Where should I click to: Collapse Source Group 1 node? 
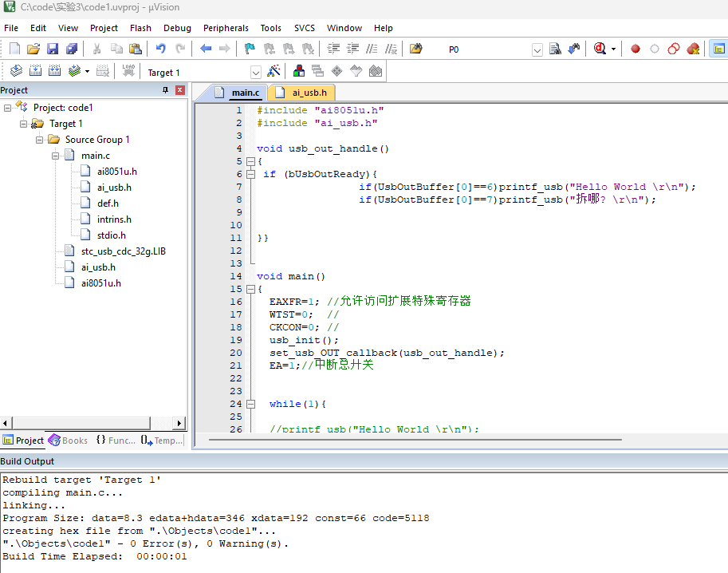[39, 140]
